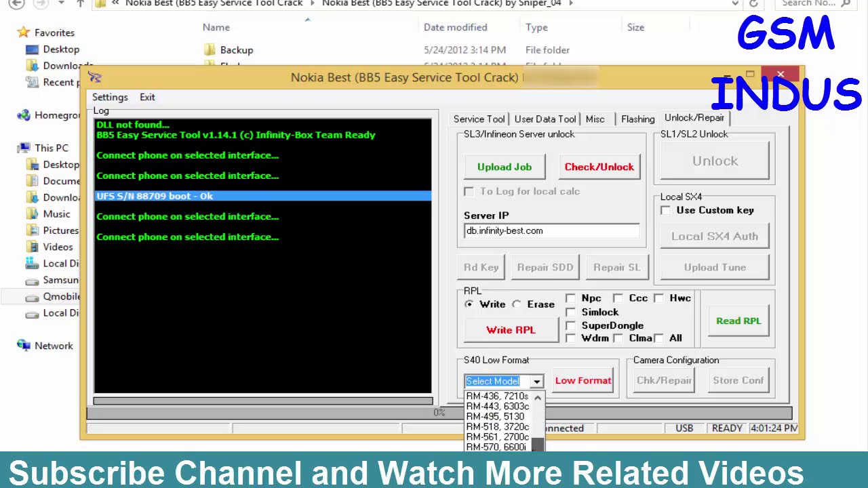This screenshot has width=868, height=488.
Task: Open the Misc tab
Action: 595,119
